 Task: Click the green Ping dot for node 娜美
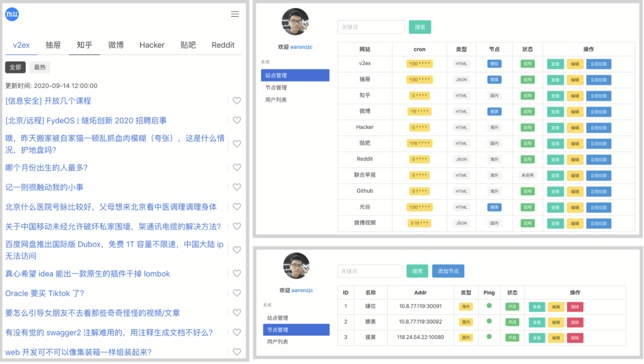coord(489,322)
